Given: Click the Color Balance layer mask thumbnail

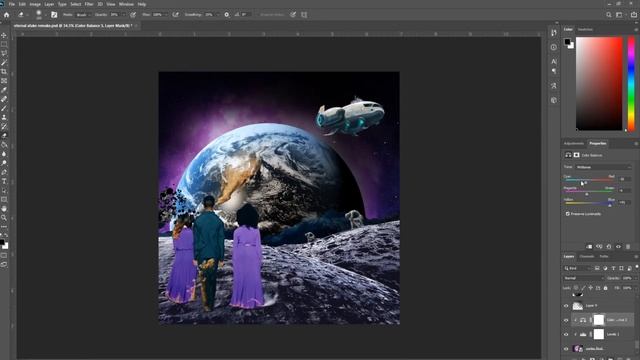Looking at the screenshot, I should tap(598, 320).
